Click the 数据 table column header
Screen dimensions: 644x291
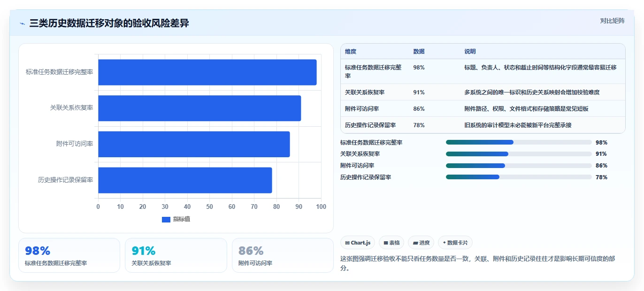point(419,52)
